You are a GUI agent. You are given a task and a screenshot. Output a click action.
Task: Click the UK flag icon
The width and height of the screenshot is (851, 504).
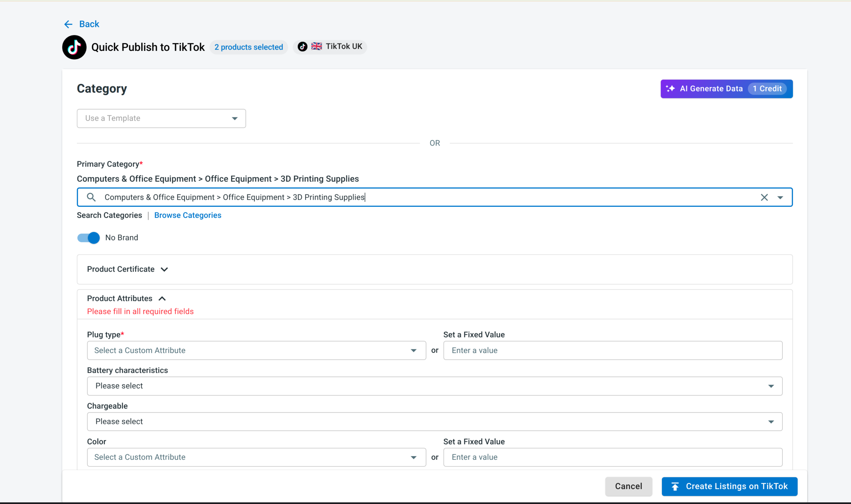(316, 47)
